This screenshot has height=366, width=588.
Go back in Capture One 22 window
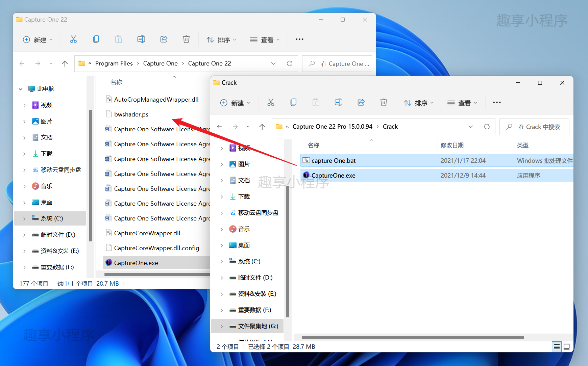pos(22,63)
